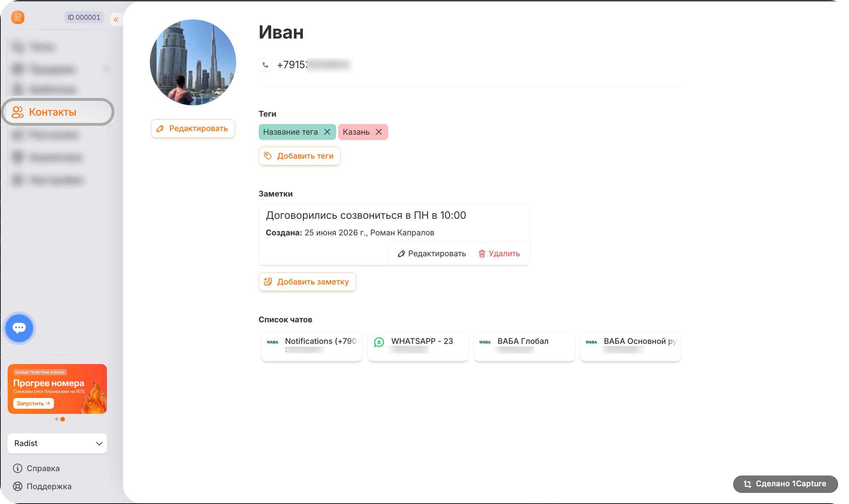Screen dimensions: 849x504
Task: Switch to first banner carousel dot
Action: (x=57, y=419)
